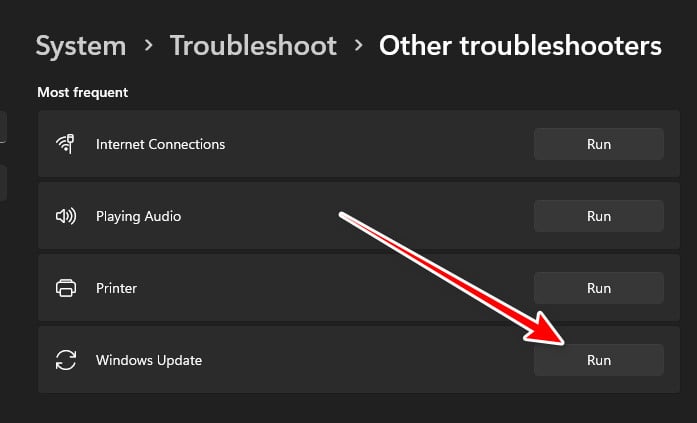Navigate to Troubleshoot breadcrumb page
The image size is (697, 423).
click(x=253, y=46)
